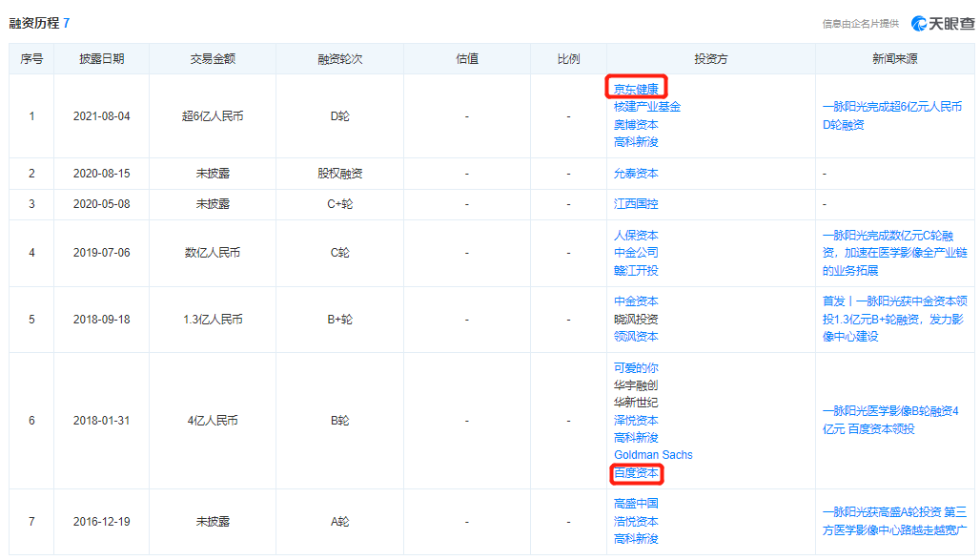Select the 领风资本 investor link
This screenshot has height=560, width=980.
click(x=636, y=336)
